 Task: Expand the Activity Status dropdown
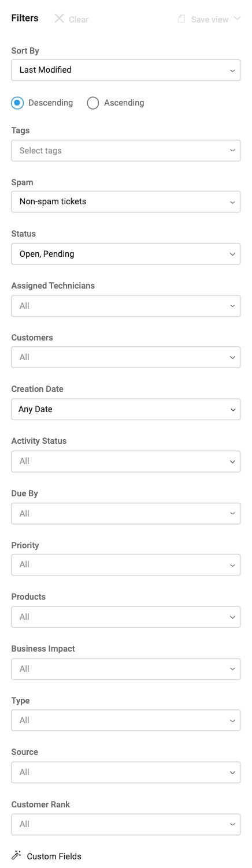[x=126, y=461]
